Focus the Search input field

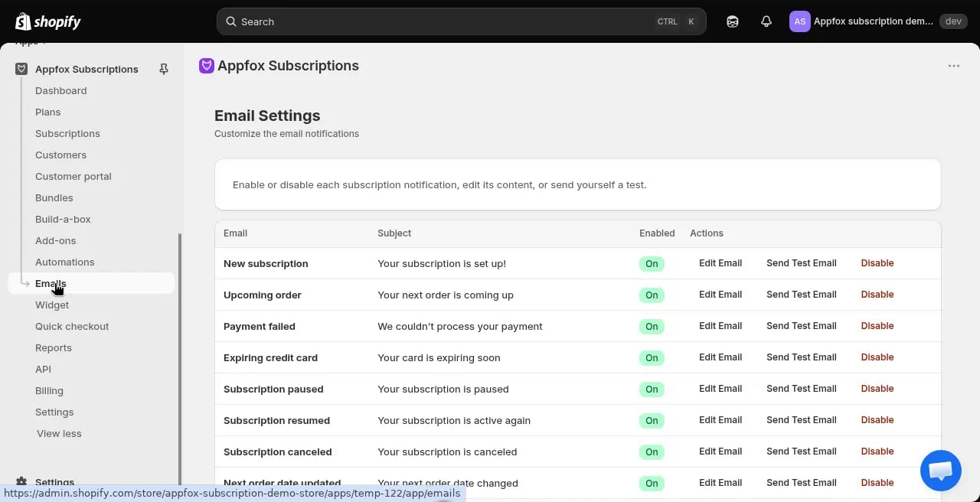[461, 21]
